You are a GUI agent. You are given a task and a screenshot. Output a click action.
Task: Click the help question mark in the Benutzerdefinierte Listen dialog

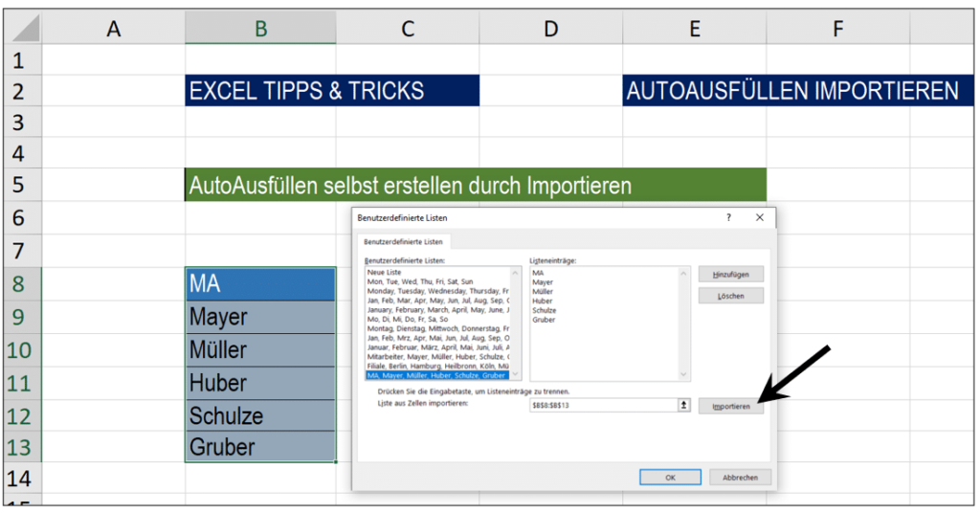(x=728, y=217)
